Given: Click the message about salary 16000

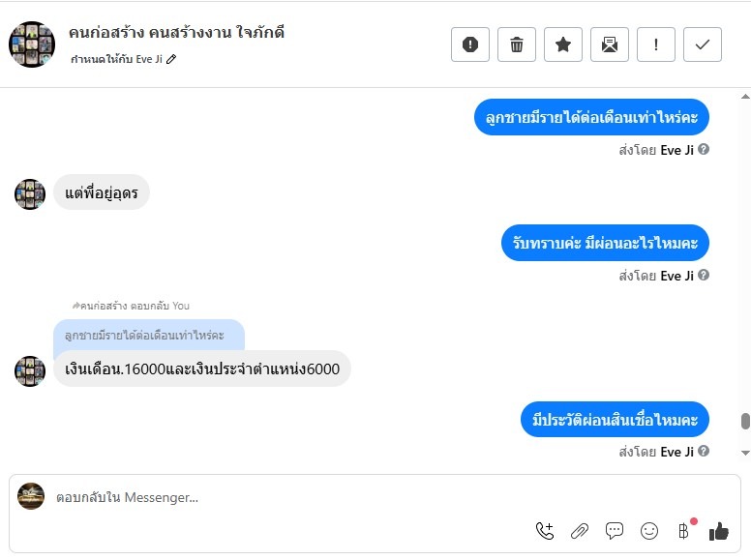Looking at the screenshot, I should coord(202,368).
